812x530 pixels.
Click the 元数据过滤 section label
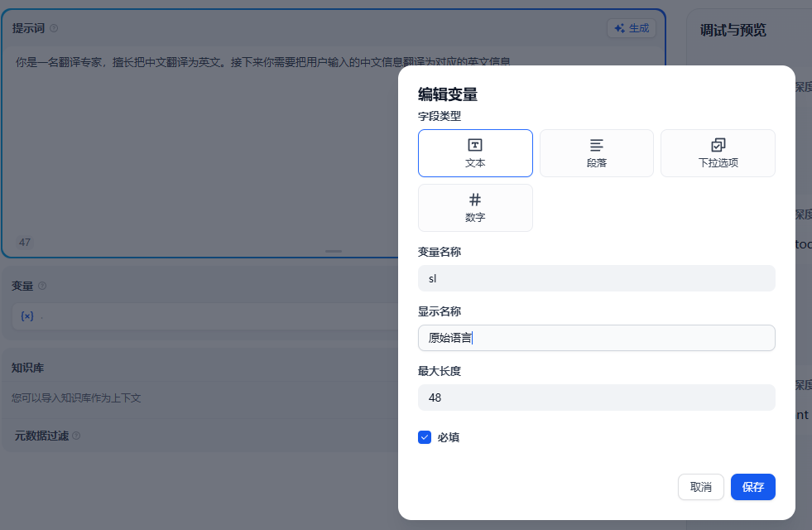(x=41, y=436)
